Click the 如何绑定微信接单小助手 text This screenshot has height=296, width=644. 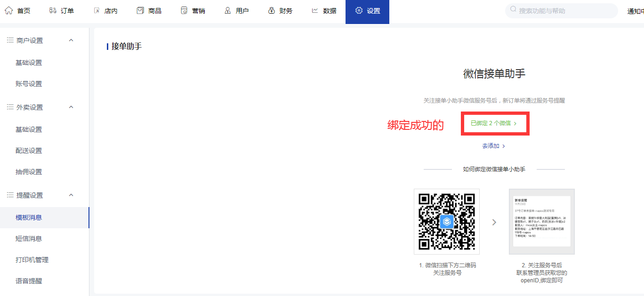click(x=494, y=169)
